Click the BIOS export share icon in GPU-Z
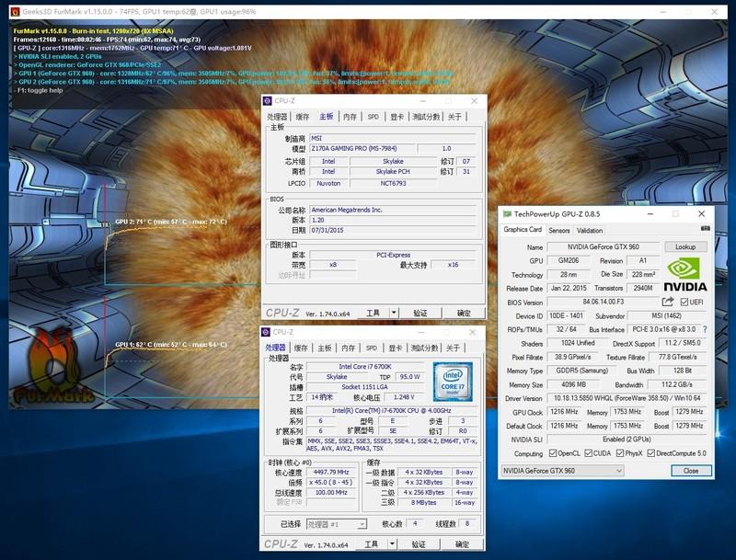The image size is (736, 560). [668, 302]
